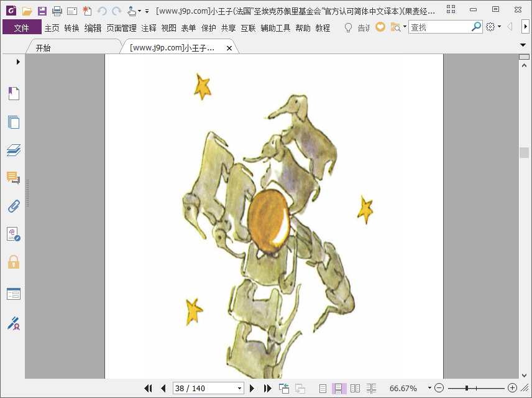Click the lightbulb tell-me icon

click(x=349, y=27)
